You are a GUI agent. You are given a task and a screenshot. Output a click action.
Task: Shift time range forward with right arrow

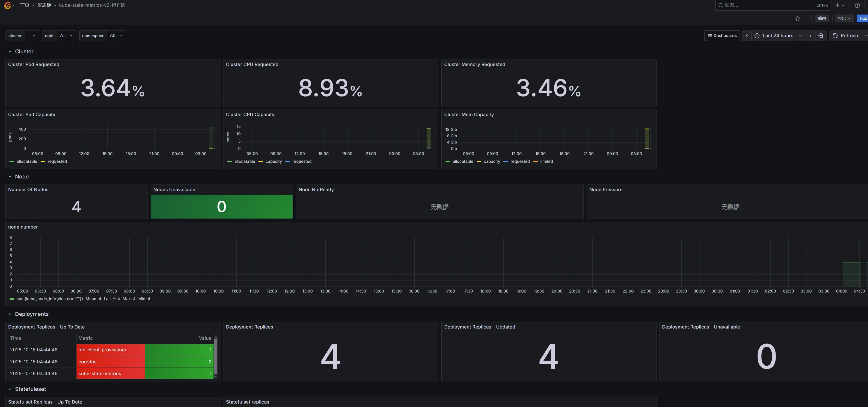pos(810,36)
